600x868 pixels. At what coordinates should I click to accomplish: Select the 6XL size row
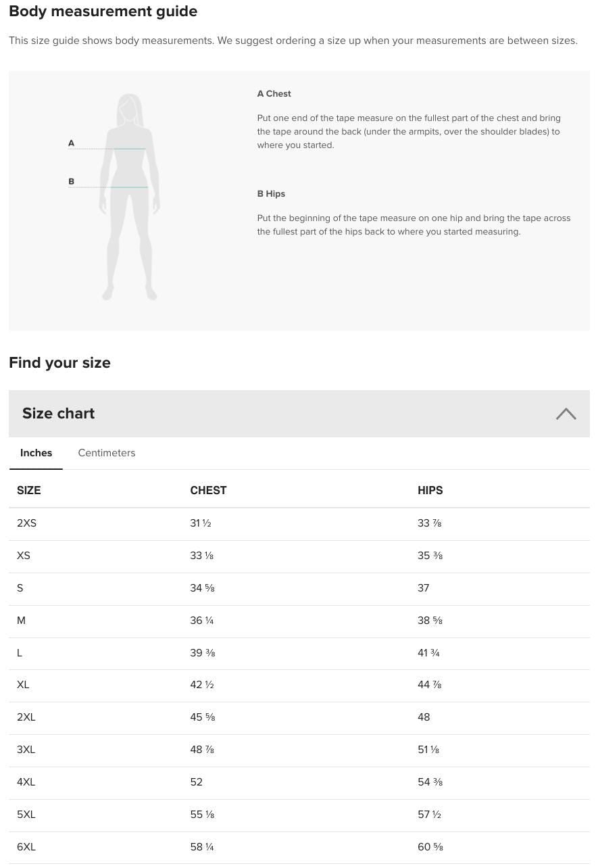point(299,847)
